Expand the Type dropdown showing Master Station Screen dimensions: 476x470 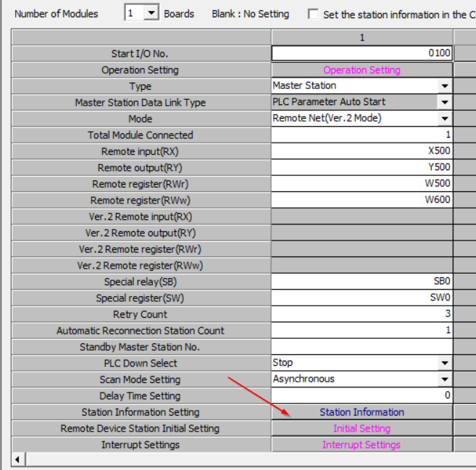[445, 86]
